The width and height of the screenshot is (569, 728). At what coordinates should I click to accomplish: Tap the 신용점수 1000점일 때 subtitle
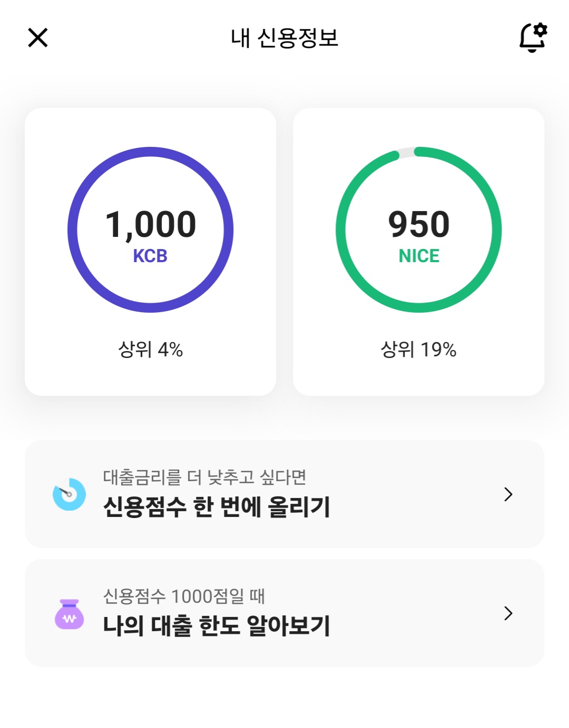[x=184, y=596]
